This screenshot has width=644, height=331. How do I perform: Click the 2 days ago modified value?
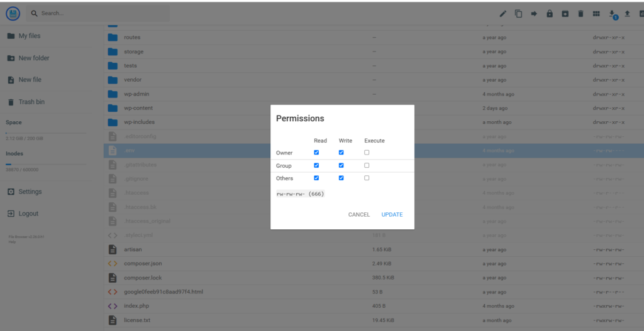point(495,108)
